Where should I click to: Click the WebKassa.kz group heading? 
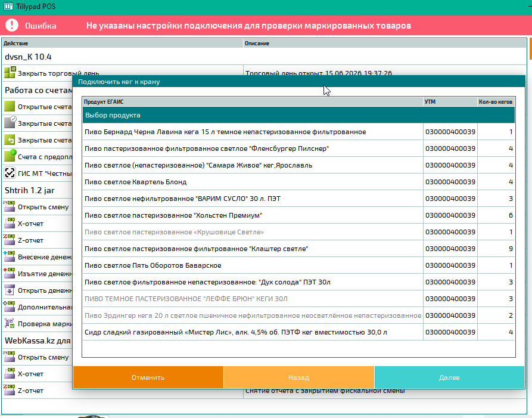pyautogui.click(x=38, y=340)
